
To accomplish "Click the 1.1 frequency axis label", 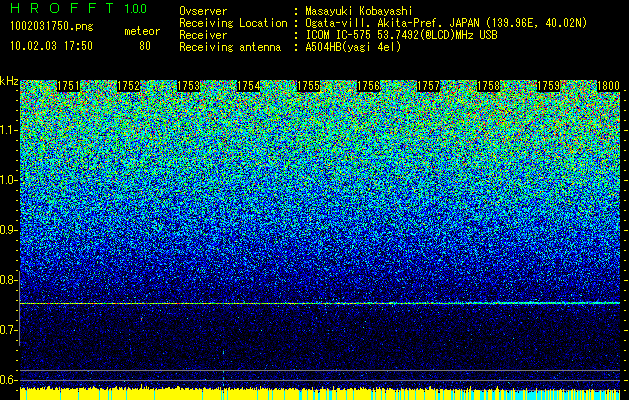I will point(9,130).
